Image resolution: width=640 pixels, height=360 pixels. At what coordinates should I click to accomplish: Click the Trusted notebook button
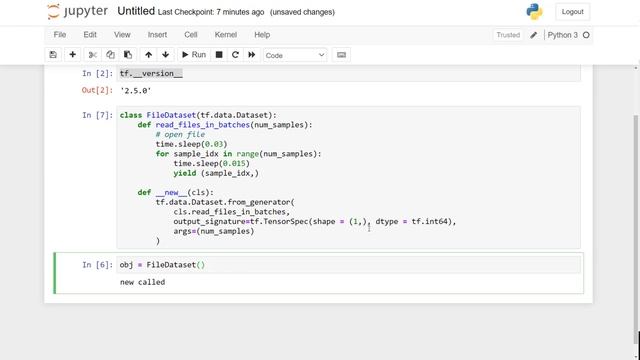508,35
